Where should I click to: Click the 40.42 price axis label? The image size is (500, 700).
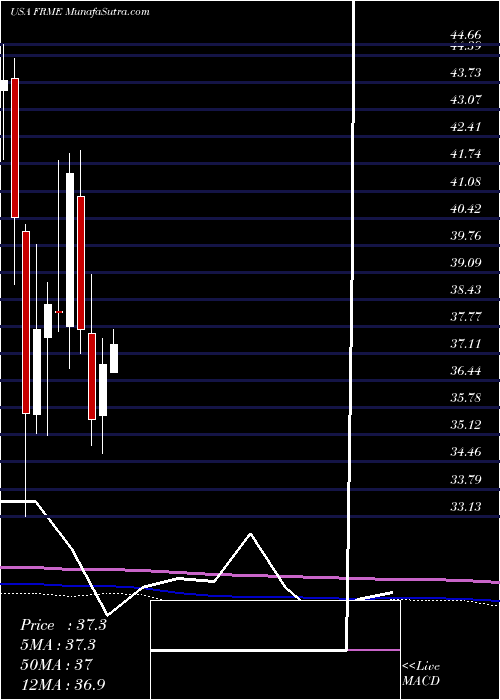tap(466, 208)
